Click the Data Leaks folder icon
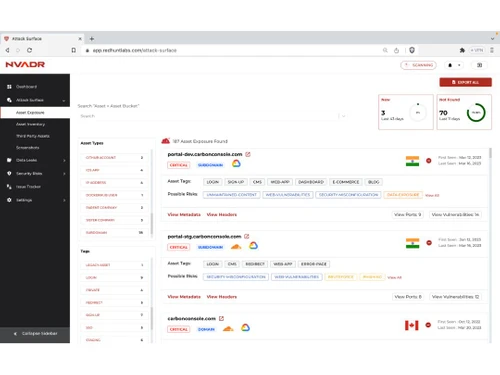The image size is (500, 375). click(x=9, y=160)
